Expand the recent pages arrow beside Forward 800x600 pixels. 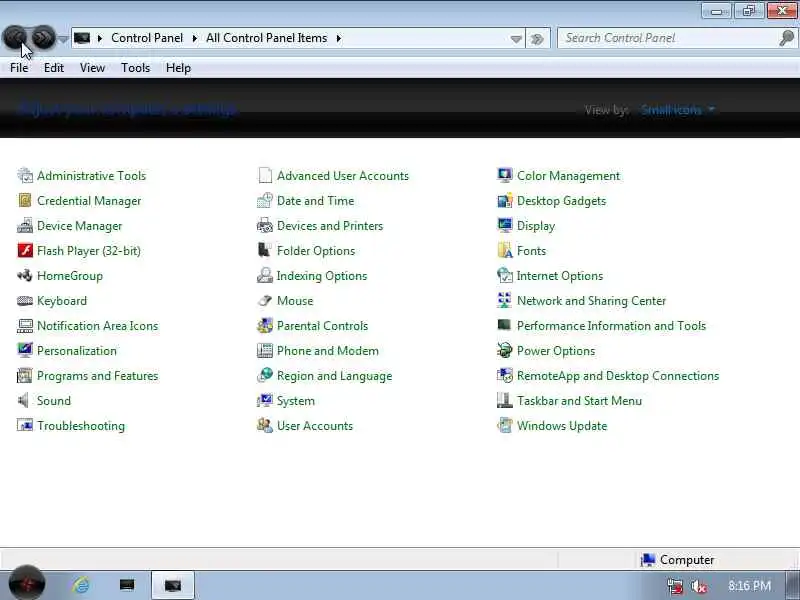[x=63, y=39]
